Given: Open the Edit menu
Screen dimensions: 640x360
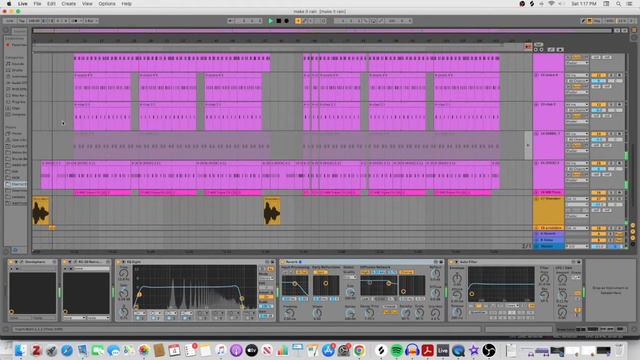Looking at the screenshot, I should point(51,4).
